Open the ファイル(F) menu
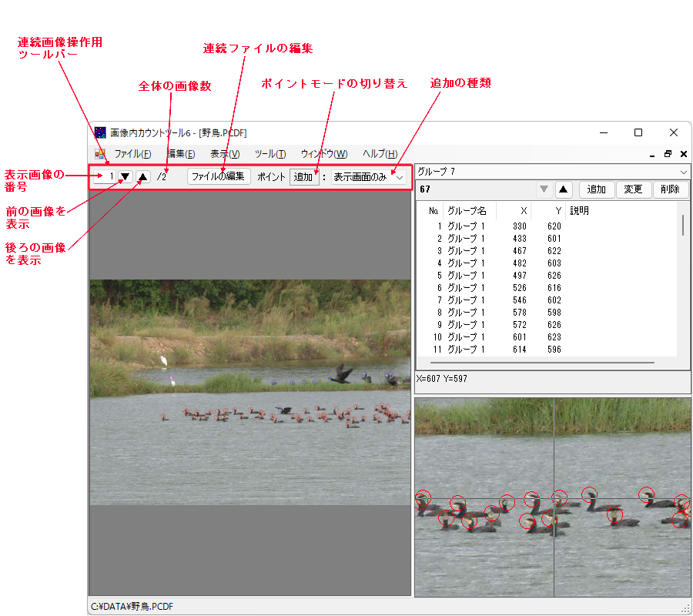Viewport: 693px width, 616px height. click(132, 154)
